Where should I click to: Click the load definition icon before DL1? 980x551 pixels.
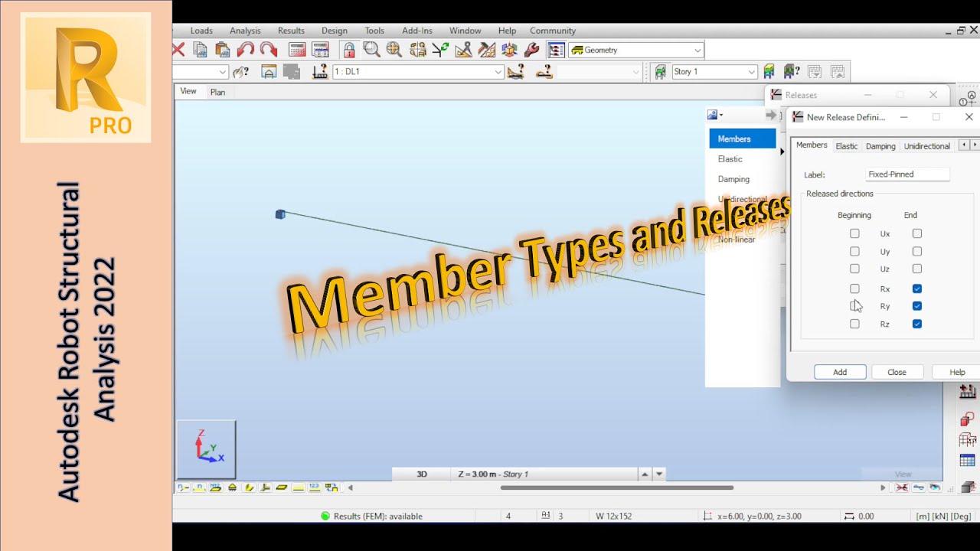[x=321, y=72]
